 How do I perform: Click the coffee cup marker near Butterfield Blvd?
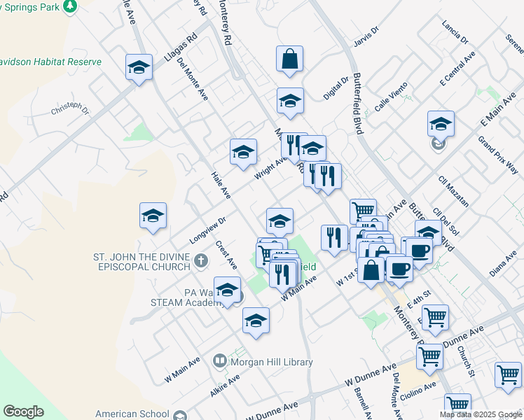tap(420, 252)
